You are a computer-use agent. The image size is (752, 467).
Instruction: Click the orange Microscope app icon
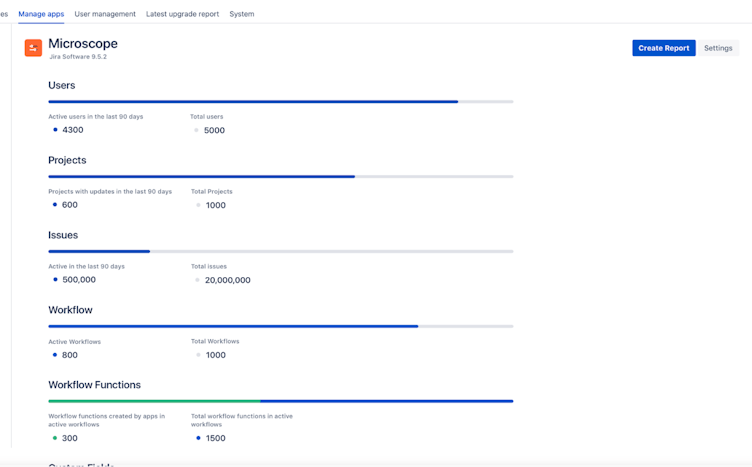point(33,48)
